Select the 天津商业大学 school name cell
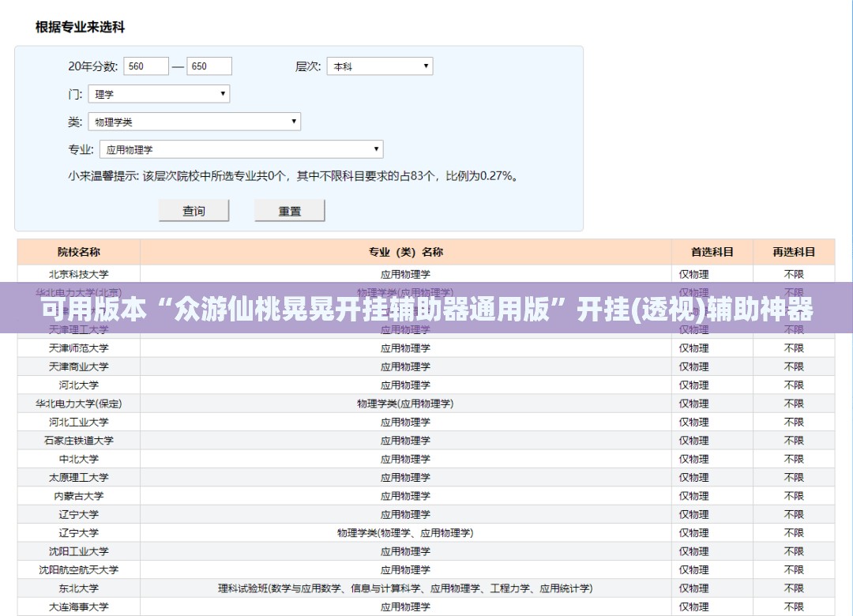Image resolution: width=853 pixels, height=616 pixels. 79,366
